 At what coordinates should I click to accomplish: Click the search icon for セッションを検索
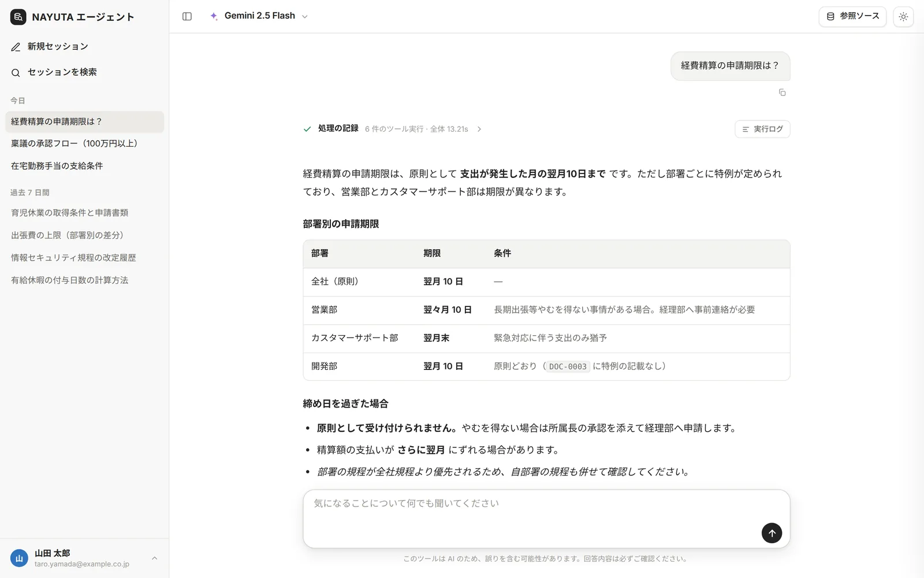coord(16,73)
